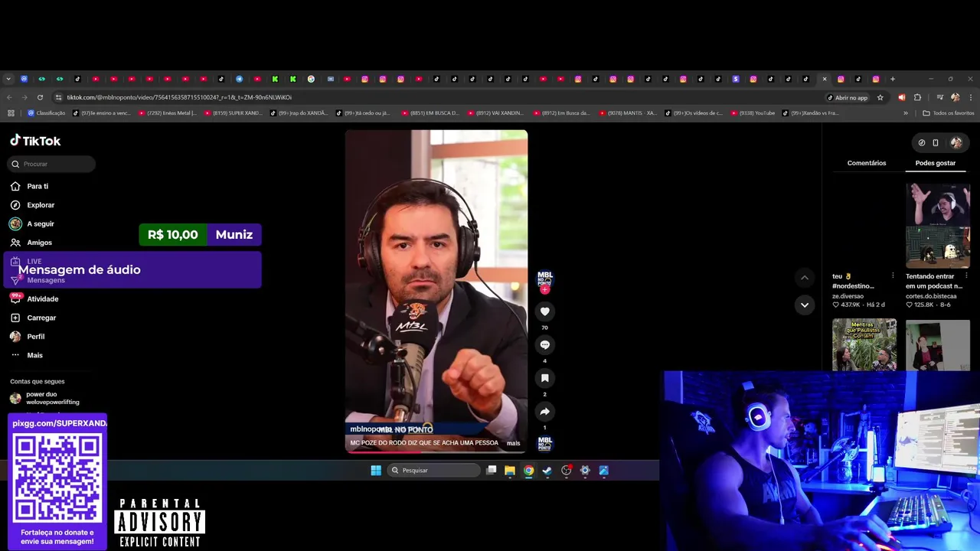Image resolution: width=980 pixels, height=551 pixels.
Task: Click the video progress bar
Action: coord(436,452)
